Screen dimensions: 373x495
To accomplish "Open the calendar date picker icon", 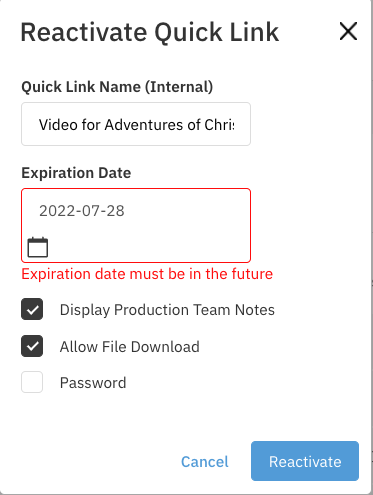I will pos(38,247).
